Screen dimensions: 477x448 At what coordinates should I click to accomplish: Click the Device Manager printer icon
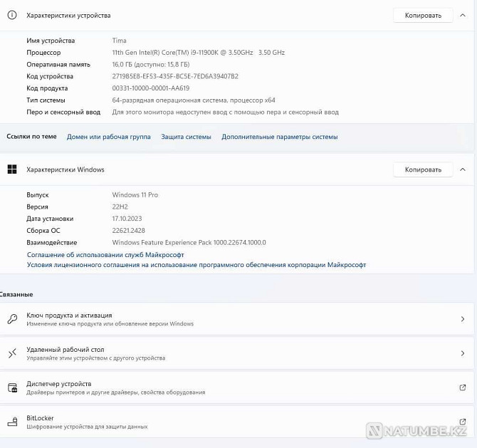[13, 387]
